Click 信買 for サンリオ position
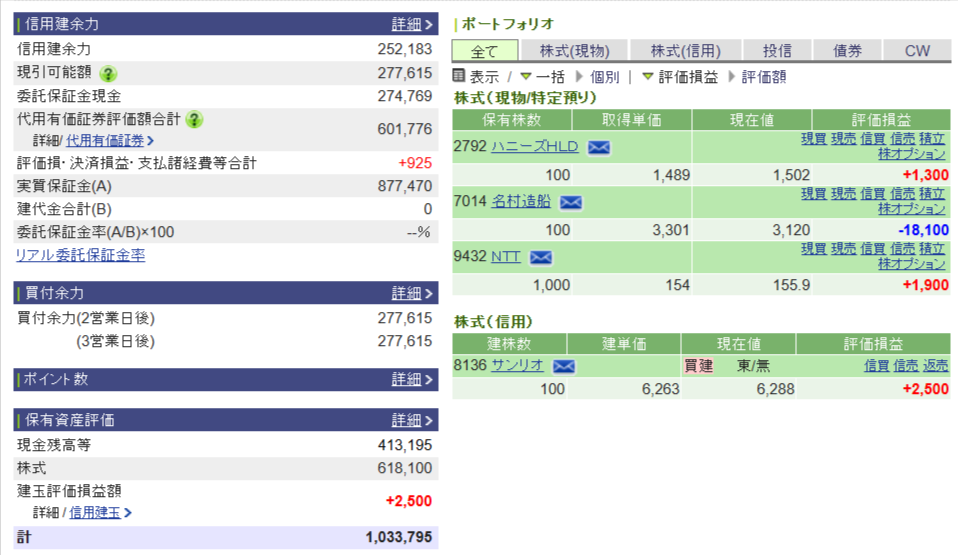 pos(876,366)
